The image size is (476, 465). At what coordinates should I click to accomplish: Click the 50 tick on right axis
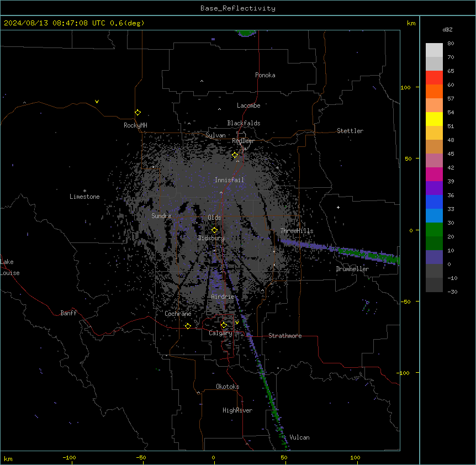[x=408, y=158]
